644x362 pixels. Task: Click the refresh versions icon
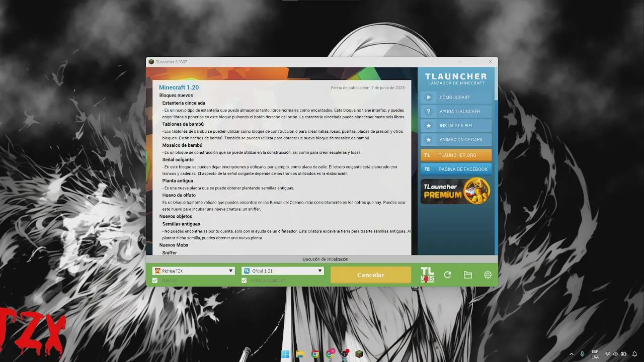click(447, 275)
